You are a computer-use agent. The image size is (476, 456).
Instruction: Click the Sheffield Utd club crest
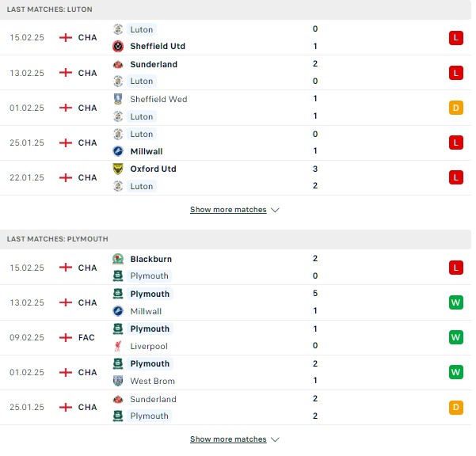pyautogui.click(x=118, y=47)
